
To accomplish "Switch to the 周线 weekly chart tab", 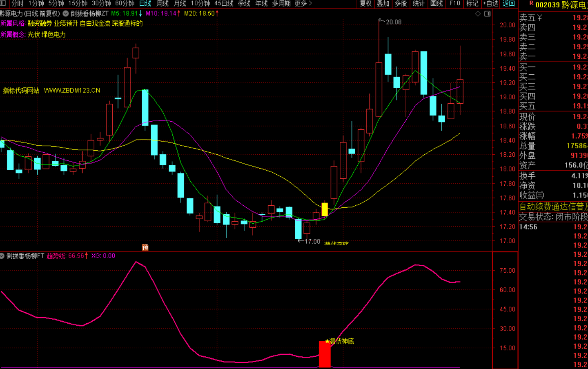I will click(163, 4).
